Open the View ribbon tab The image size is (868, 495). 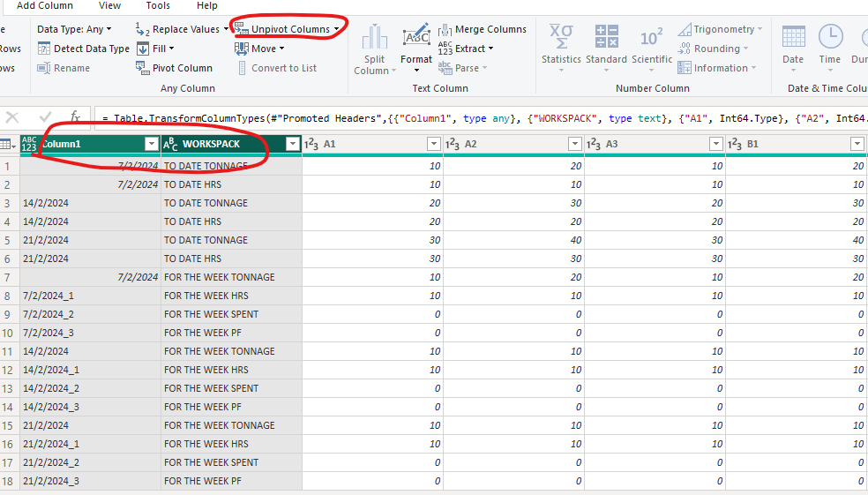click(x=109, y=5)
